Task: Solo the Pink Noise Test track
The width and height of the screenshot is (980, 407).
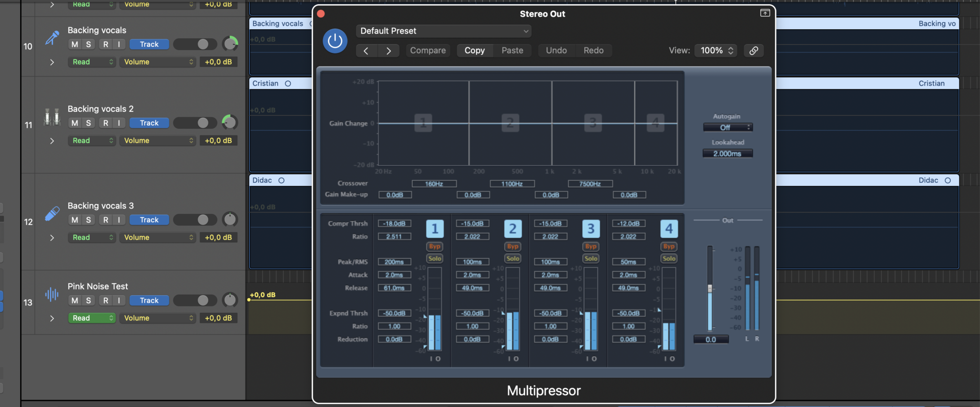Action: 88,300
